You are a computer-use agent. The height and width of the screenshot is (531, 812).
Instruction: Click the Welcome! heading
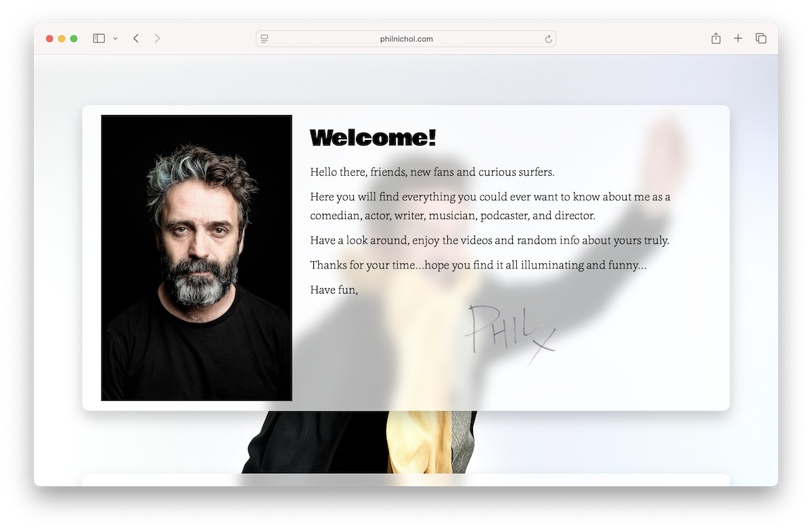click(373, 137)
